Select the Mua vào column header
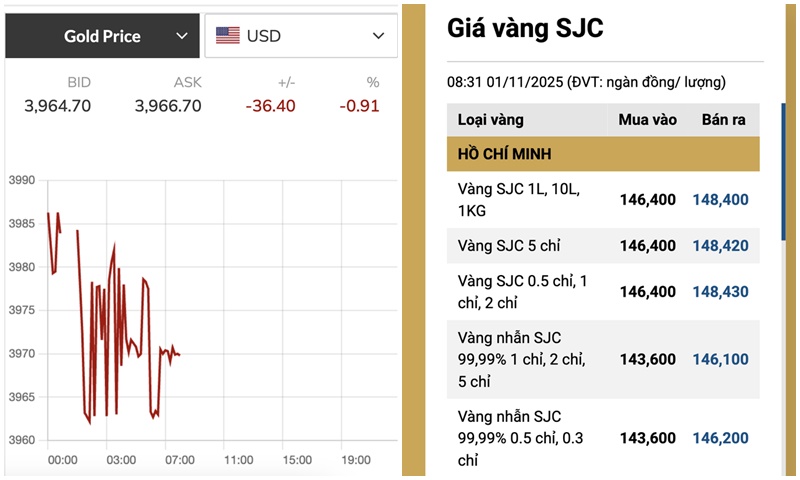Viewport: 800px width, 480px height. 647,120
